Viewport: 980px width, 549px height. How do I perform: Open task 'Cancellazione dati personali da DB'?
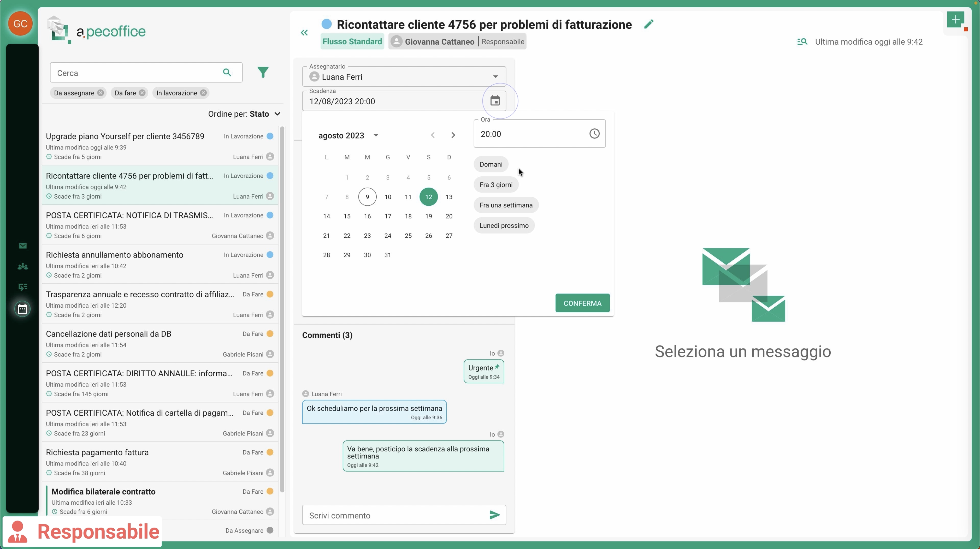(160, 344)
